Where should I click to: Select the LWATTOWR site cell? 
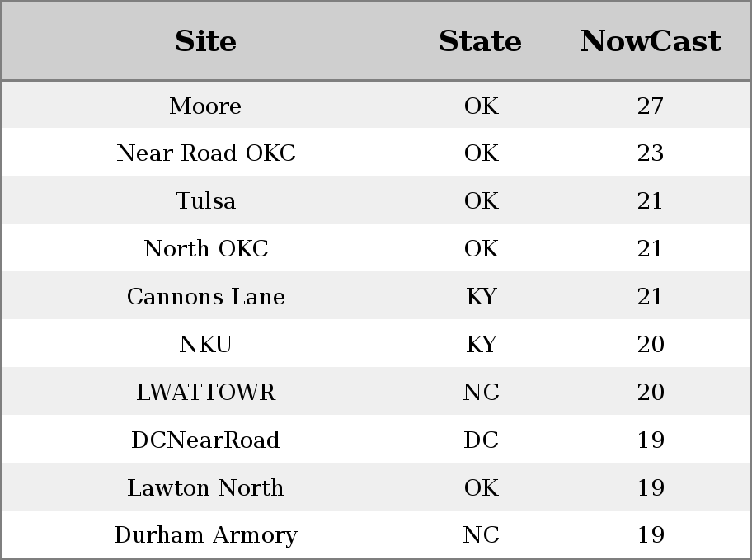[x=206, y=392]
